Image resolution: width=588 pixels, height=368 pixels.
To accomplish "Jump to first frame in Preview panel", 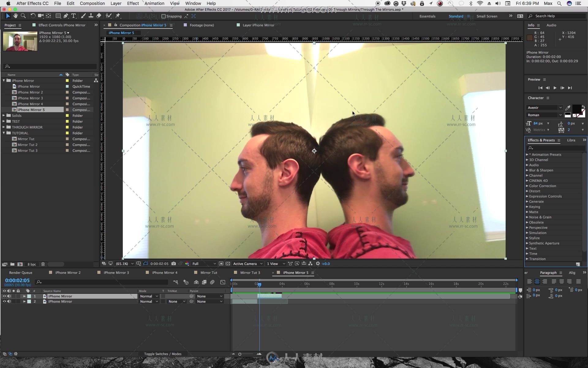I will click(540, 88).
